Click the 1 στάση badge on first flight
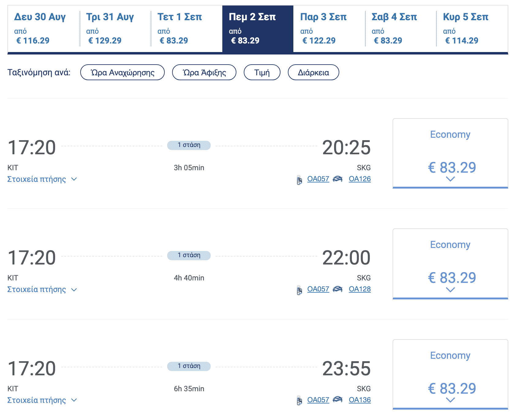 pos(189,145)
